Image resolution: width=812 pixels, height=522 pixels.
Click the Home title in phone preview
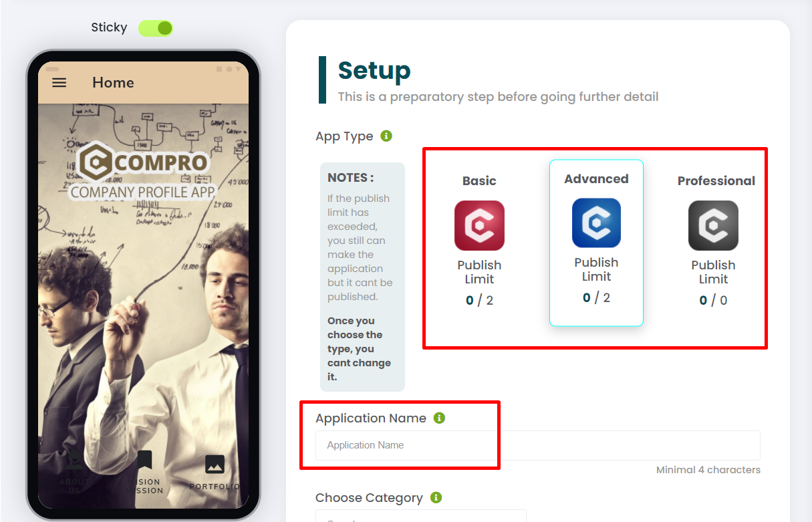113,83
